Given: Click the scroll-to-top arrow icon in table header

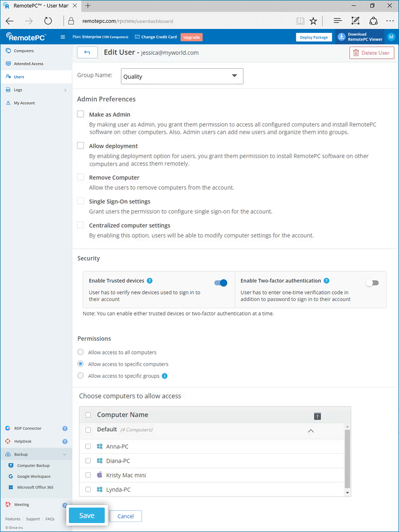Looking at the screenshot, I should pos(318,416).
